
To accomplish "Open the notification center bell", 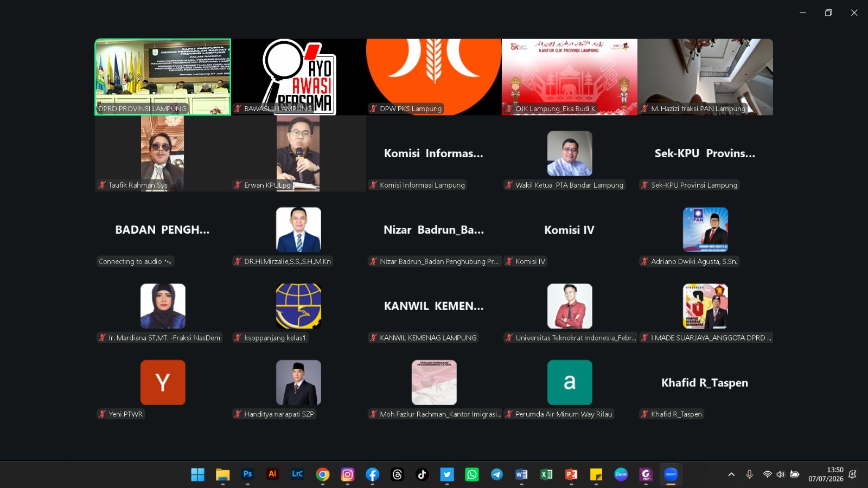I will click(852, 474).
